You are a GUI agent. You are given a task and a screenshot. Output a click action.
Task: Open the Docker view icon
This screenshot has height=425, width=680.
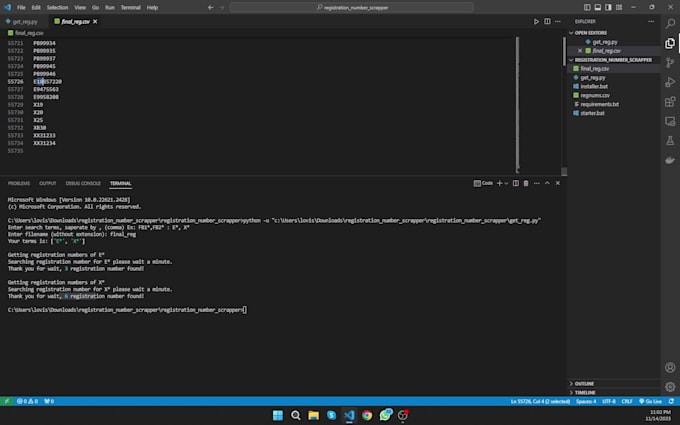(x=670, y=160)
